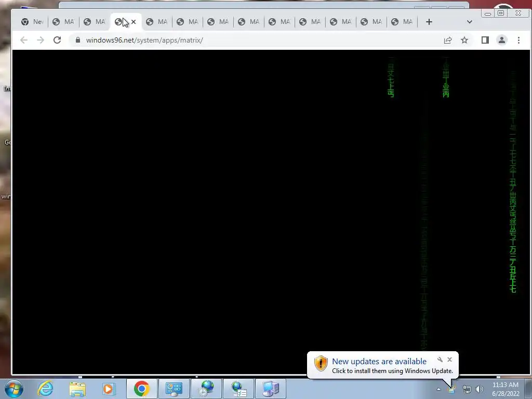Click the Windows Update tray icon

click(x=451, y=390)
